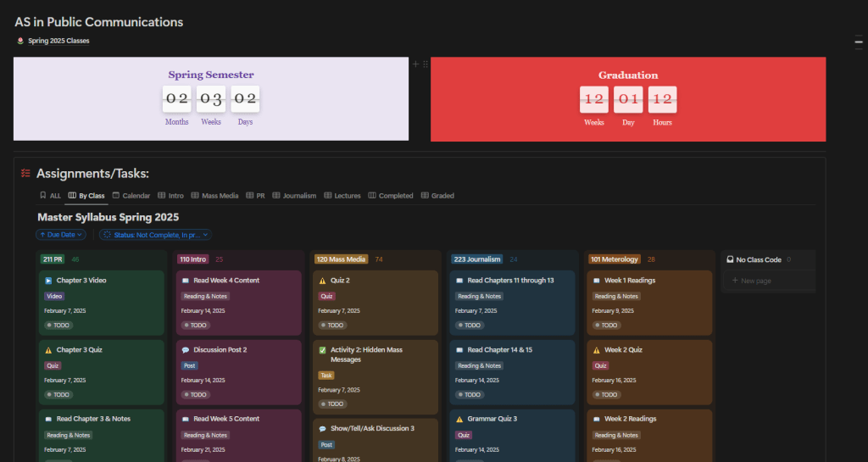Click the red checklist icon beside Assignments/Tasks

(25, 174)
